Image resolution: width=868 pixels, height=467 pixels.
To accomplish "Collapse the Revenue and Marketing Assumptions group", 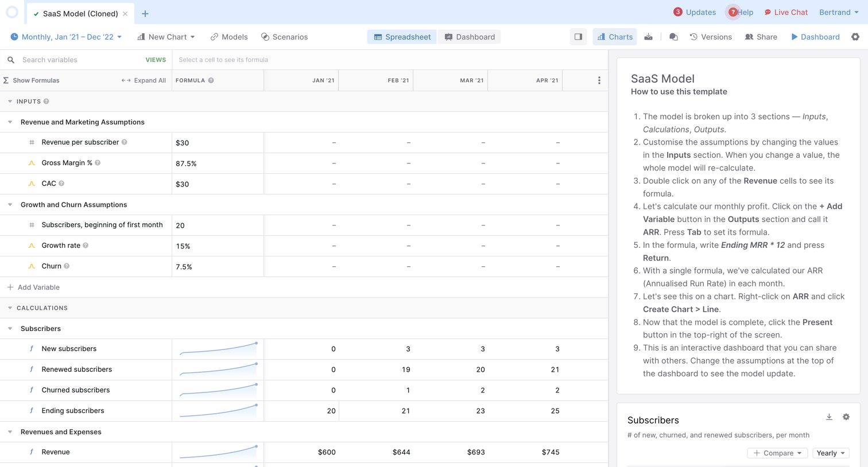I will coord(10,122).
